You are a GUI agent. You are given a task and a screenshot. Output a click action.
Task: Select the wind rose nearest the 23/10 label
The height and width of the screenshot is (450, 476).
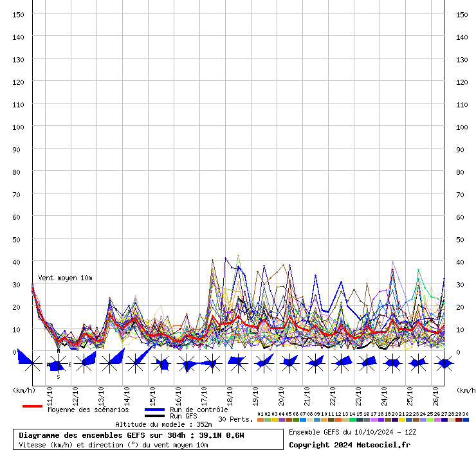coord(367,364)
